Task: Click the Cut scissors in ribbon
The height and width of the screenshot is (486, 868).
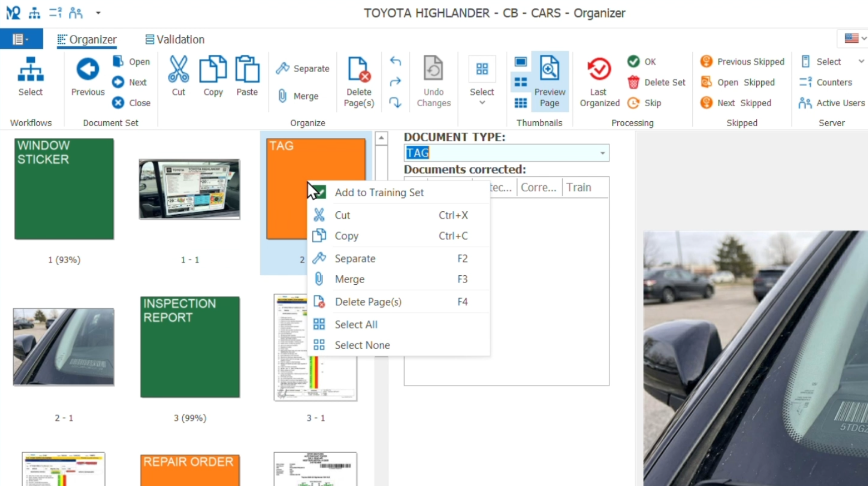Action: [179, 69]
